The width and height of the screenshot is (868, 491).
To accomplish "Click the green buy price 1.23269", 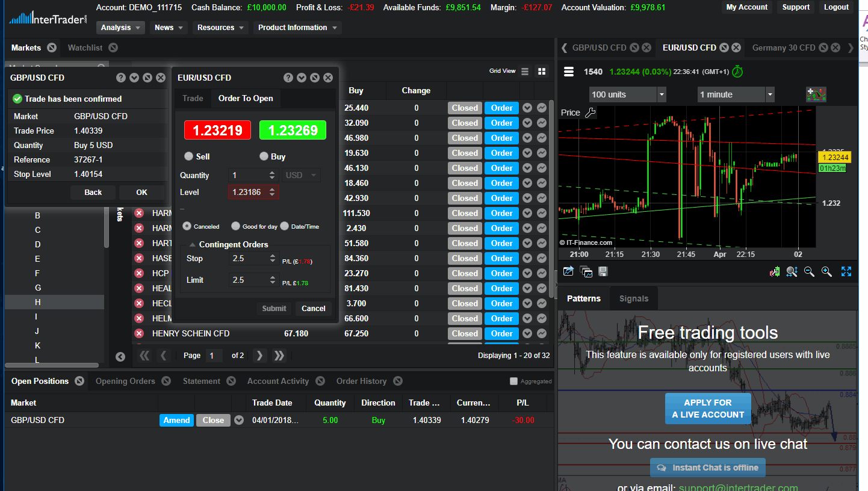I will [293, 130].
